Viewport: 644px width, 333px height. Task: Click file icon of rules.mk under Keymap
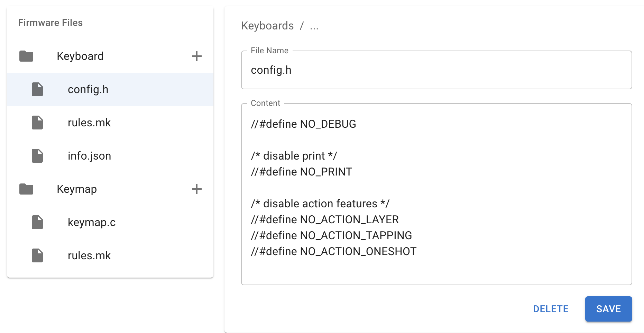37,255
